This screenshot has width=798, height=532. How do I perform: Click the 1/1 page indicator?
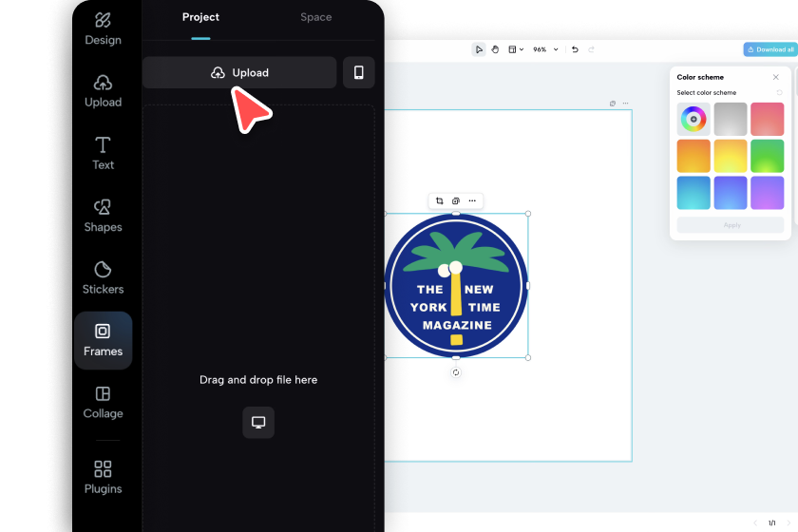click(x=772, y=522)
